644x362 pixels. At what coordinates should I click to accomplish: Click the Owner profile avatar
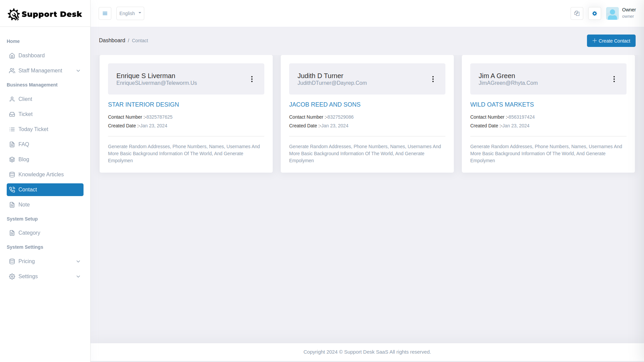coord(612,13)
